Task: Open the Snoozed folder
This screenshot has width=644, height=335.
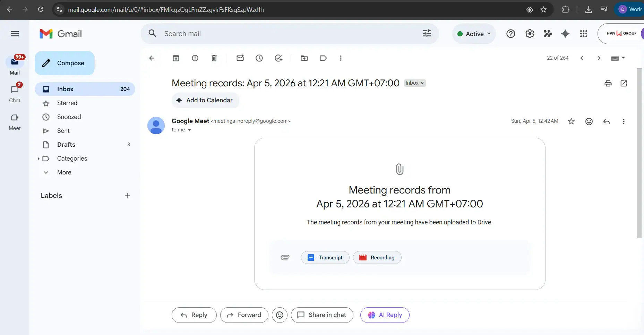Action: point(85,117)
